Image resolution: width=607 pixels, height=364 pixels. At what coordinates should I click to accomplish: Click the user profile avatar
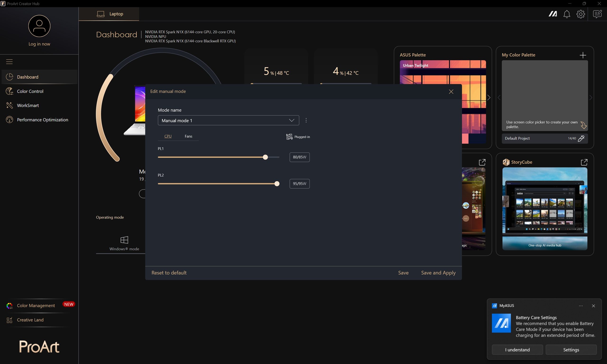tap(39, 26)
